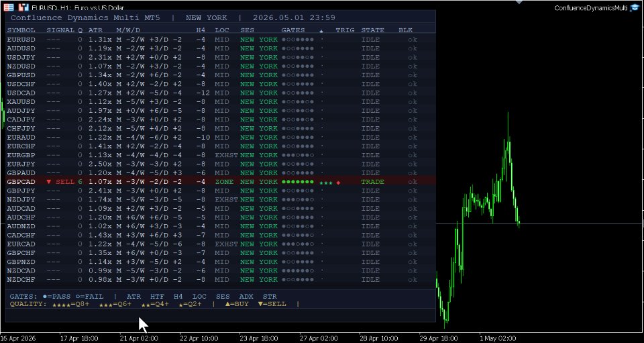Screen dimensions: 644x343
Task: Select the EURJPY symbol
Action: click(21, 164)
